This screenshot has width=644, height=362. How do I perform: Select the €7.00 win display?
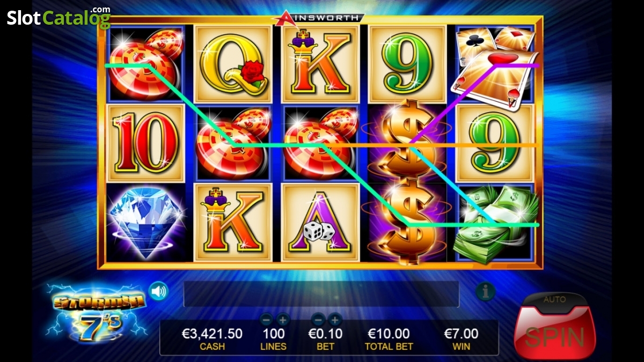point(461,339)
